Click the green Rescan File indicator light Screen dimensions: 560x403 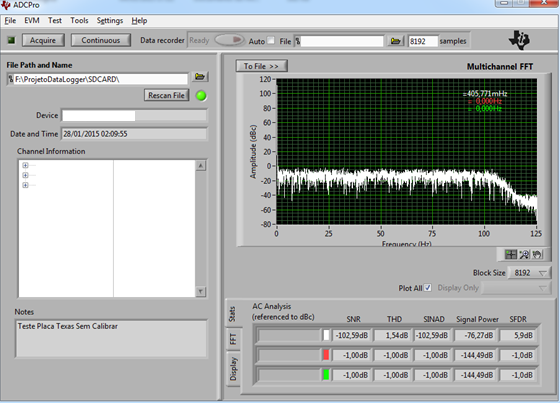pyautogui.click(x=201, y=95)
